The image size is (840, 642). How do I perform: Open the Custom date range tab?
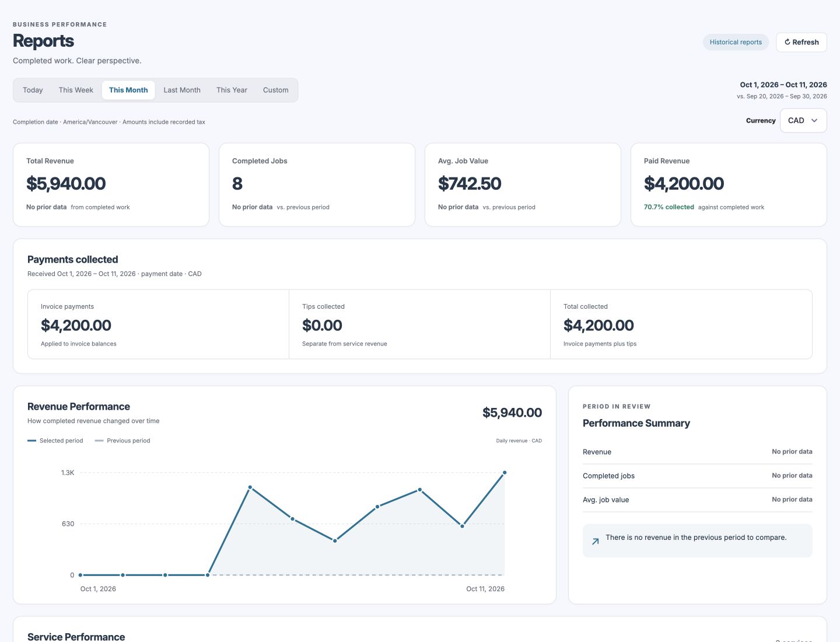click(x=275, y=90)
